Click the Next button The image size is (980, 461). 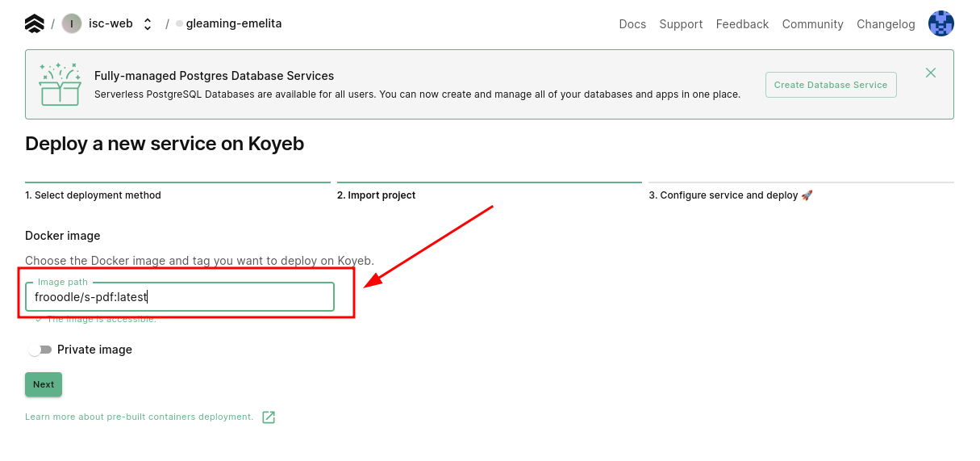click(44, 384)
